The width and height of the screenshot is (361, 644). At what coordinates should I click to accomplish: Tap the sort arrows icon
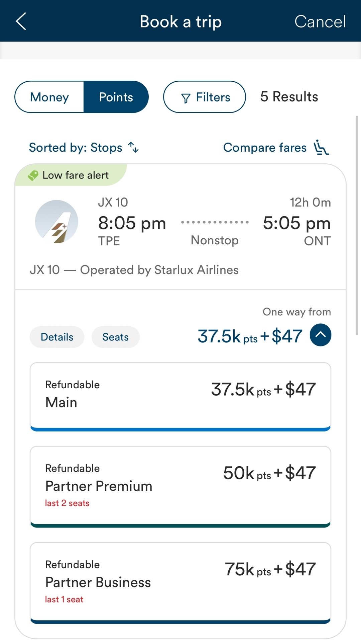coord(133,147)
